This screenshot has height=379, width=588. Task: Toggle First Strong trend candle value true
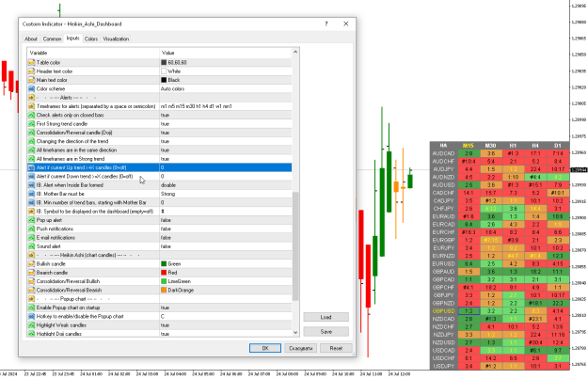(x=226, y=124)
